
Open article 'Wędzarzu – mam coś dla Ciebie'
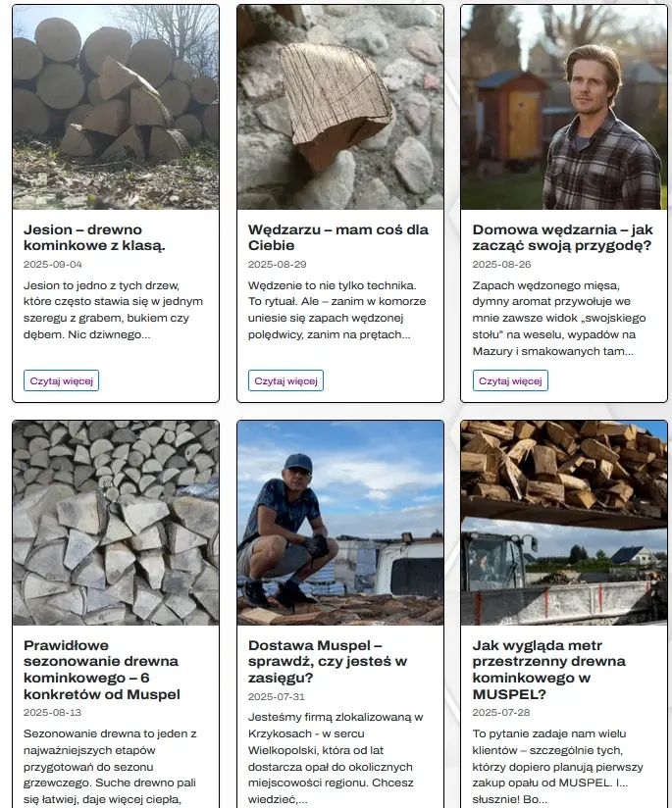click(337, 237)
